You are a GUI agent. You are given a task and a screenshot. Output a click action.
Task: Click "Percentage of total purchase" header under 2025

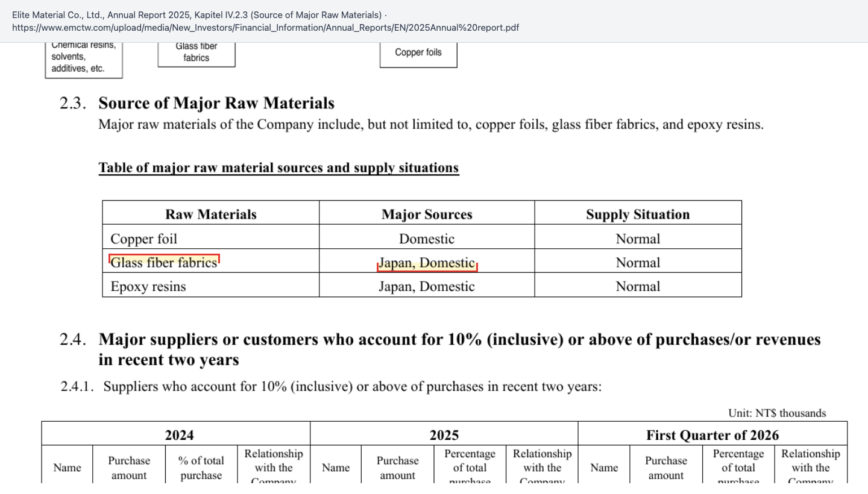[x=470, y=465]
